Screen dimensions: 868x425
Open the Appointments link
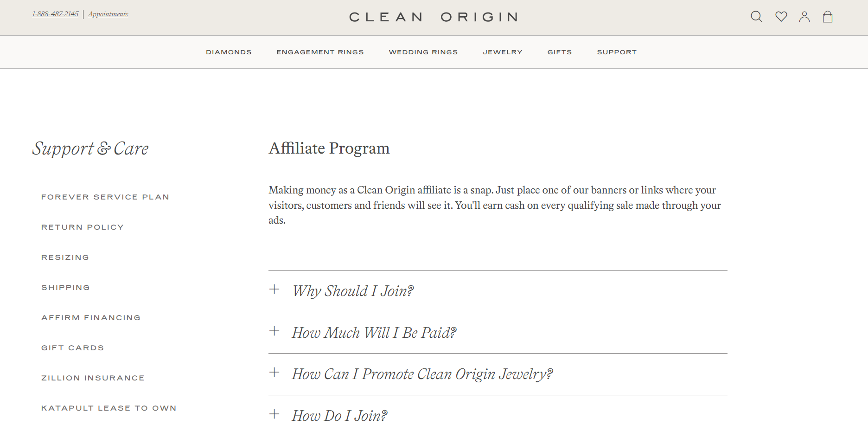tap(108, 14)
